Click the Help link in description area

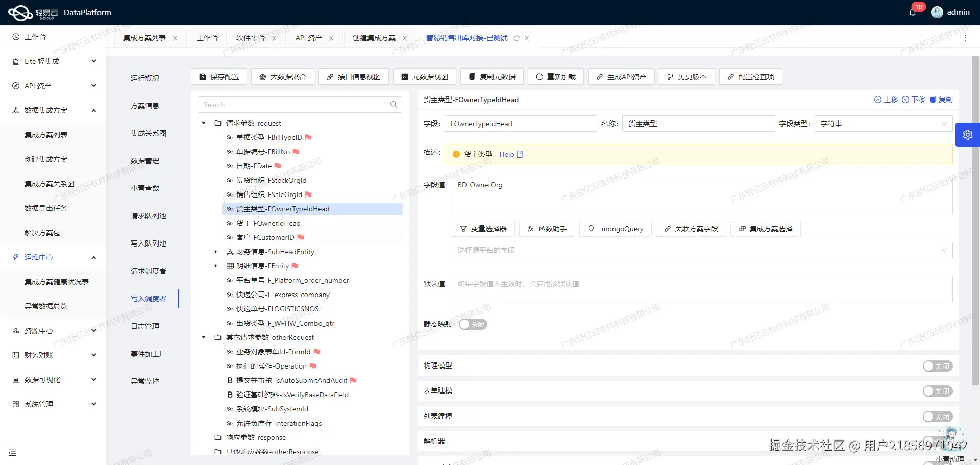tap(507, 154)
